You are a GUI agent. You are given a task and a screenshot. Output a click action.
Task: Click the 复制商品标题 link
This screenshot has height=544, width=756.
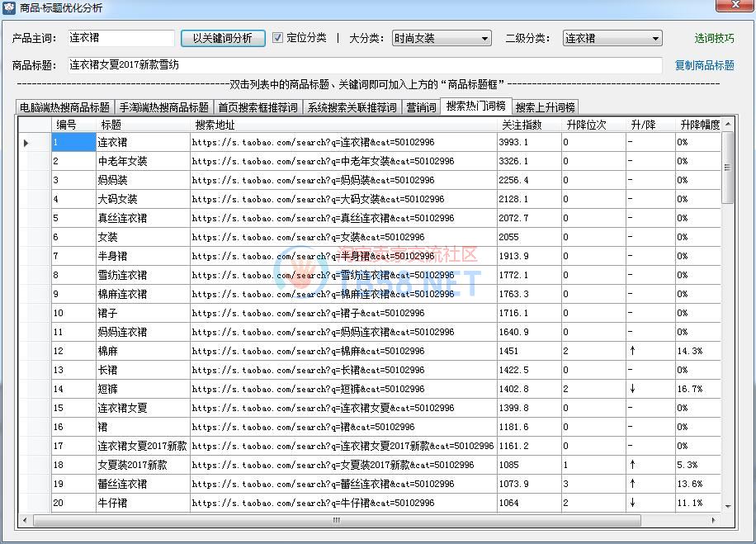(x=704, y=65)
